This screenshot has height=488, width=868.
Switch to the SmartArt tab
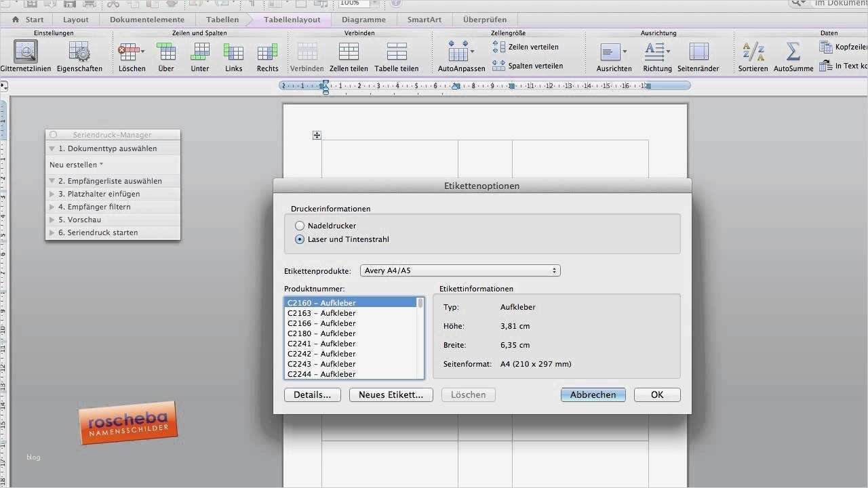click(x=425, y=20)
